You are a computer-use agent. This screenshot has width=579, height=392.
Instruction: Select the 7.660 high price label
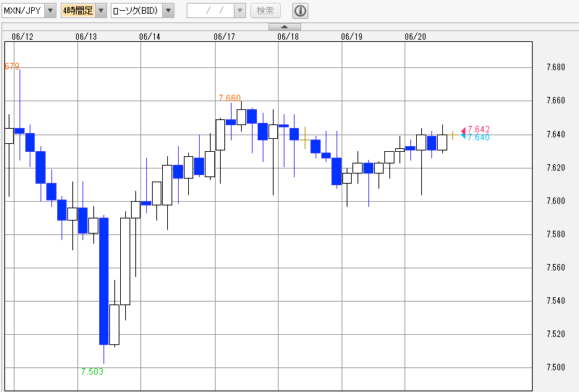pos(229,98)
